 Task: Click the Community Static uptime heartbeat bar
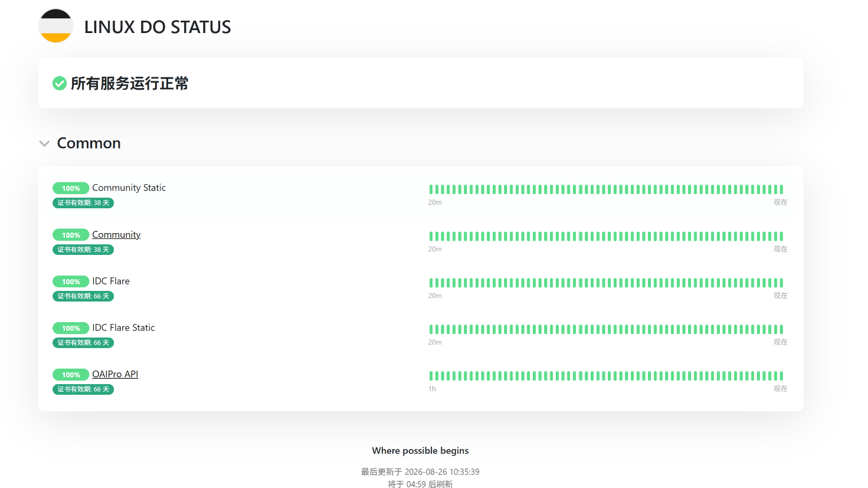tap(606, 189)
